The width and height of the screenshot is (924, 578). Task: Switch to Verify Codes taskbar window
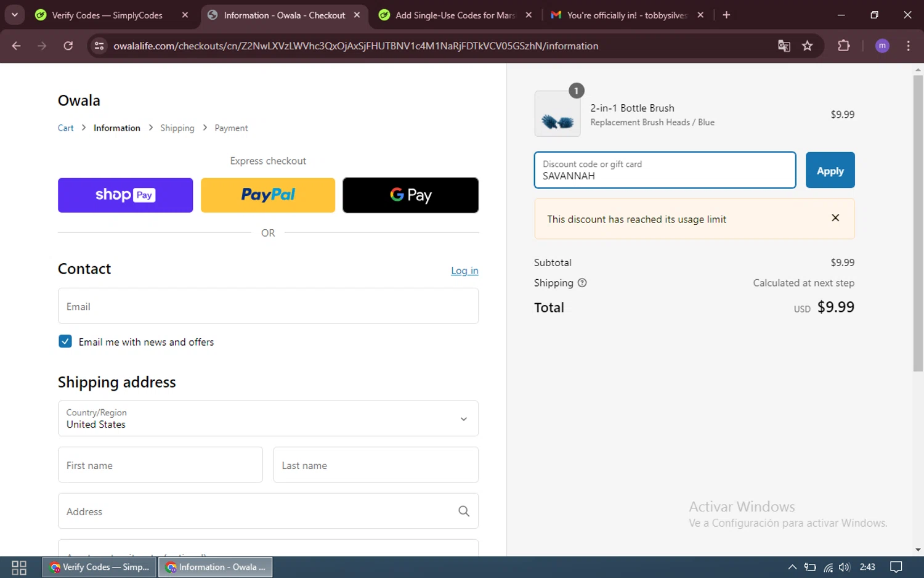tap(100, 567)
